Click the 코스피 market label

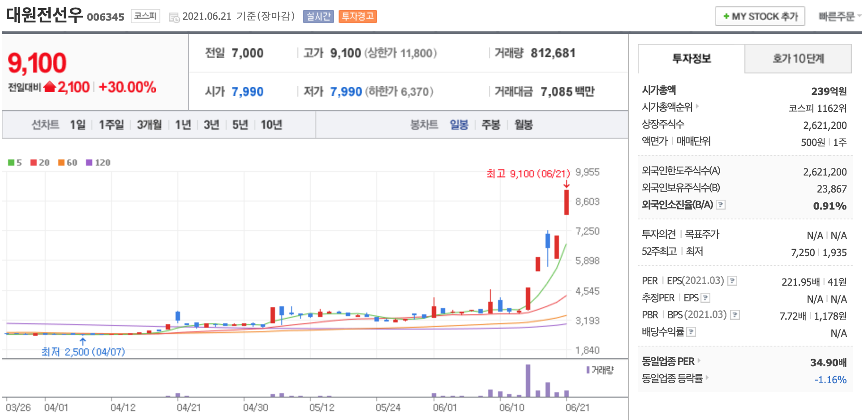point(146,16)
